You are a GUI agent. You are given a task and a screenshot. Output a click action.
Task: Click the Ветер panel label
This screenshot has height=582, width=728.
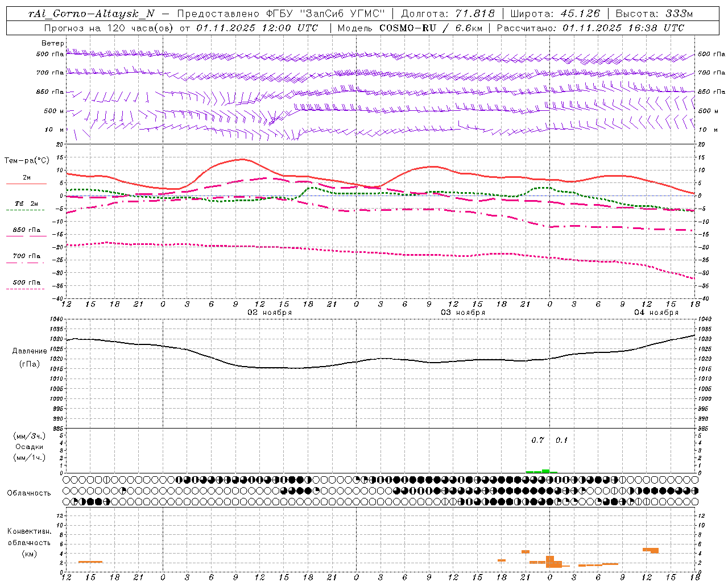(x=53, y=43)
